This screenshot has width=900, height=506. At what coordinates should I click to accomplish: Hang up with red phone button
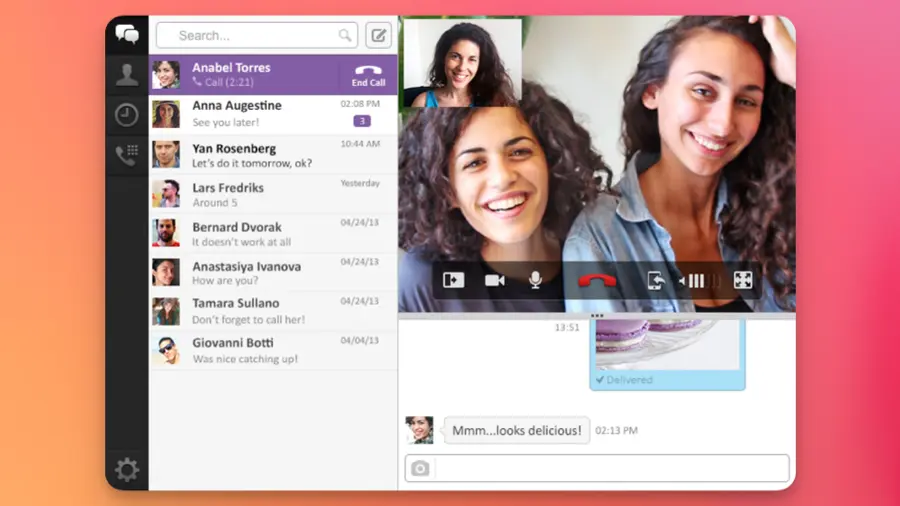coord(597,281)
